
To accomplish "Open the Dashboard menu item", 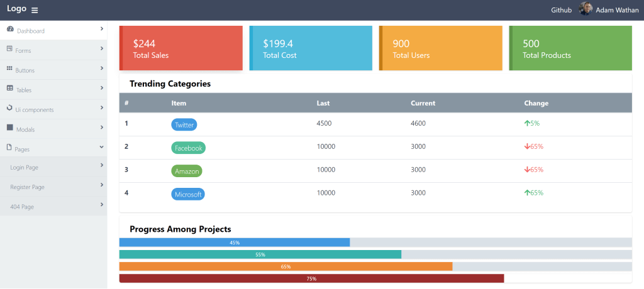I will click(53, 30).
